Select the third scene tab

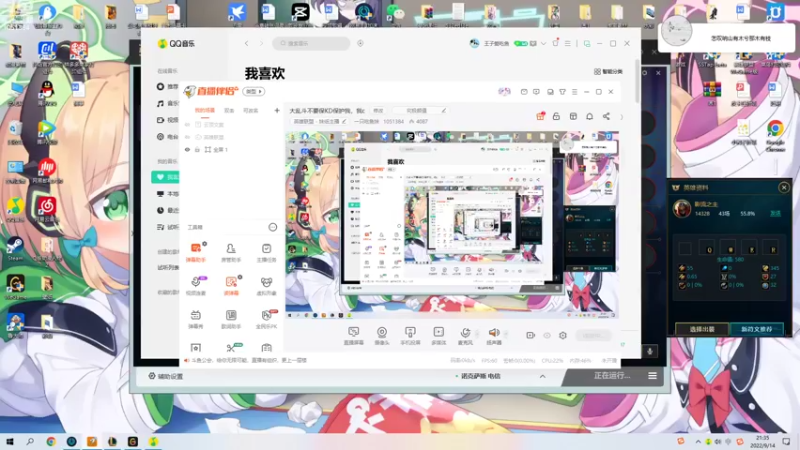click(x=250, y=110)
